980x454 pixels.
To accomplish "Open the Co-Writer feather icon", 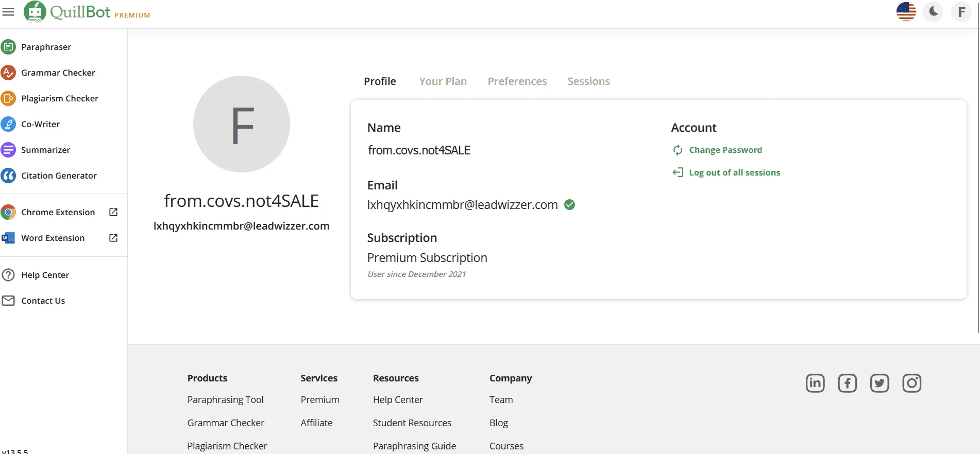I will [8, 124].
